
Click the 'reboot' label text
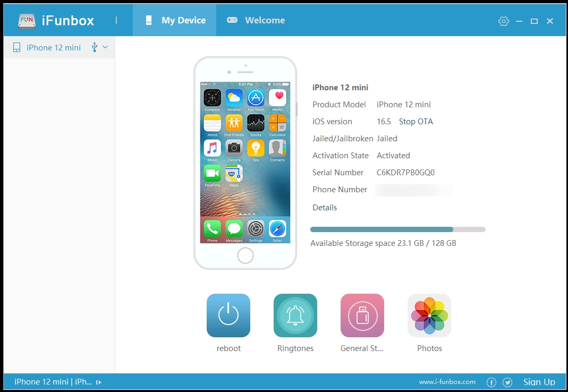228,348
